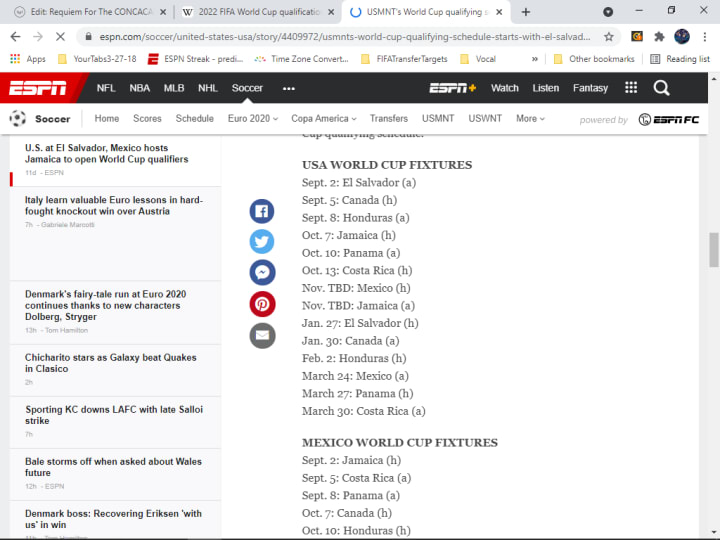
Task: Show hidden bookmarks with the chevron
Action: point(534,59)
